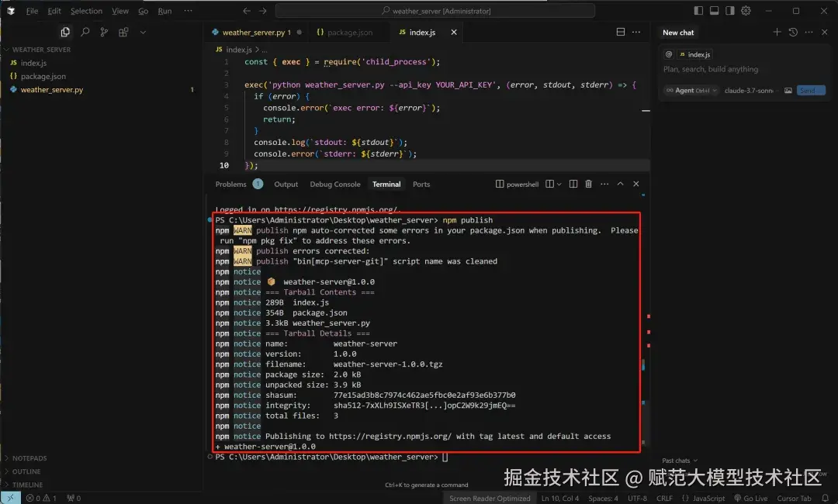Click the index.js context chip in chat
Image resolution: width=838 pixels, height=504 pixels.
(x=694, y=54)
